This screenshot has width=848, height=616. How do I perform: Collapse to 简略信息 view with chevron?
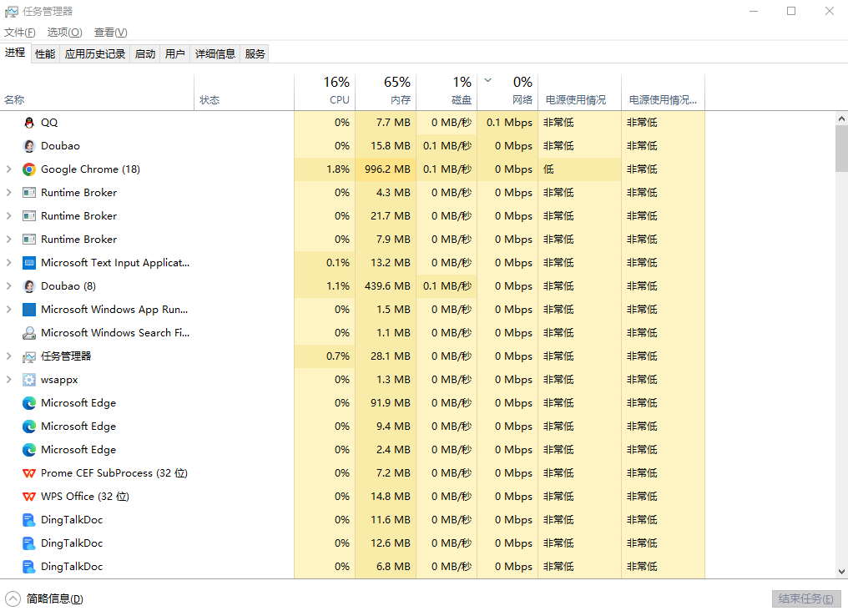click(x=13, y=598)
